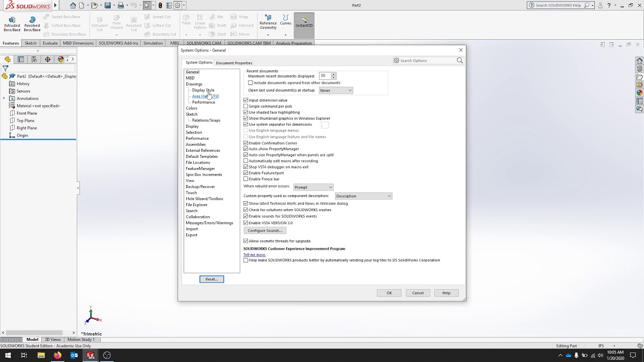Click the Print icon
This screenshot has height=362, width=644.
121,6
